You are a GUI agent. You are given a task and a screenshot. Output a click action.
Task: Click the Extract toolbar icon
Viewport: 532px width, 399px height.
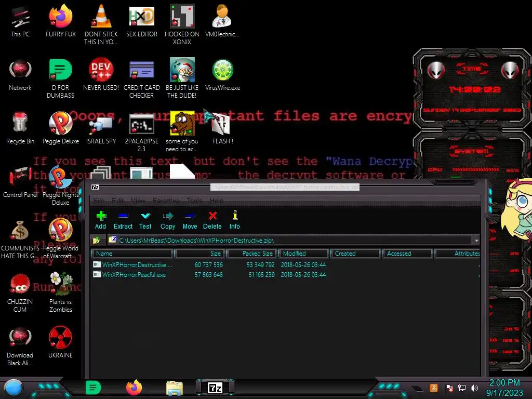(x=123, y=220)
